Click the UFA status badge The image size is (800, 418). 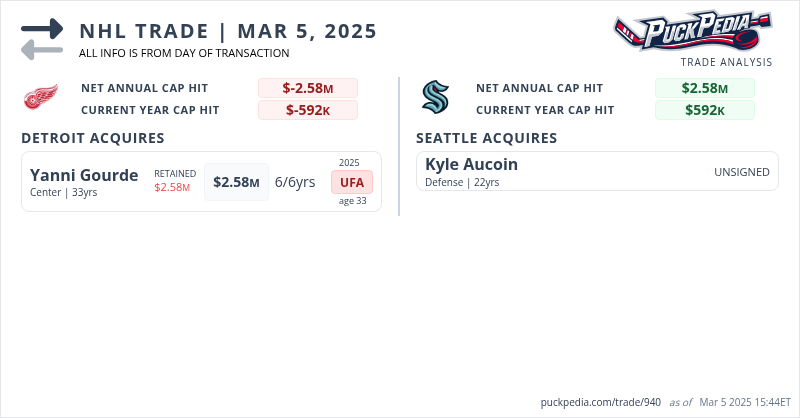[352, 182]
